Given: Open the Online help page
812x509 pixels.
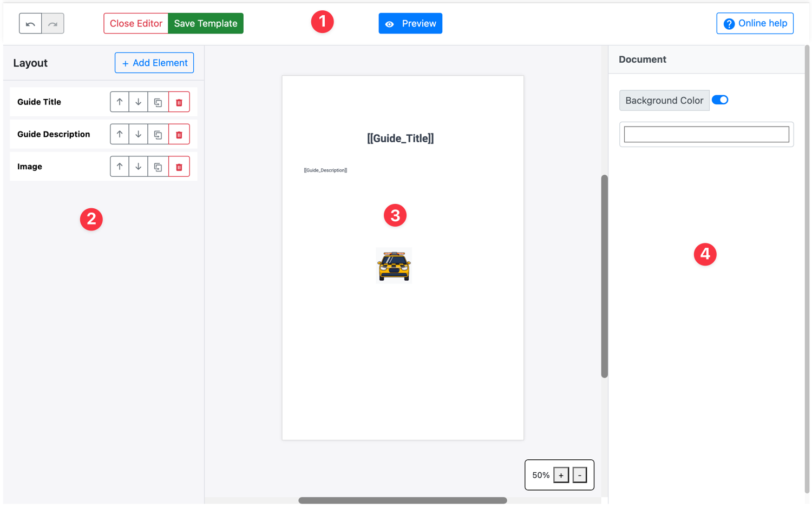Looking at the screenshot, I should pos(755,23).
